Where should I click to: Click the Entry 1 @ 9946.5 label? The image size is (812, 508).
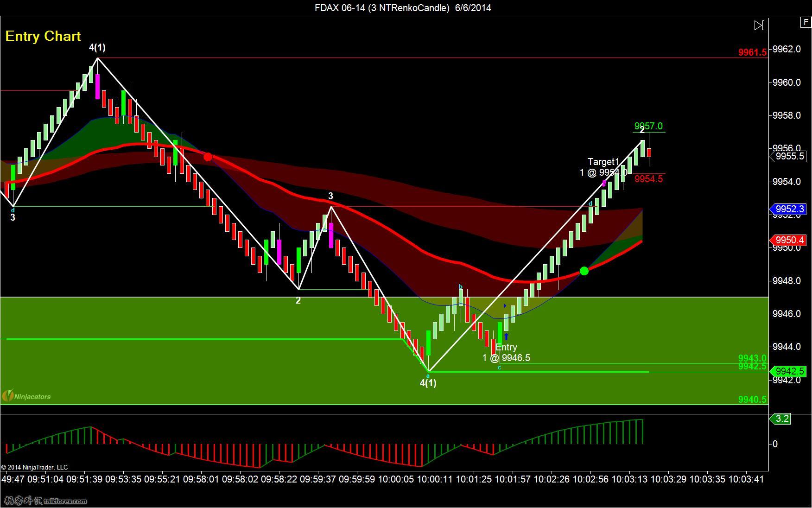506,353
